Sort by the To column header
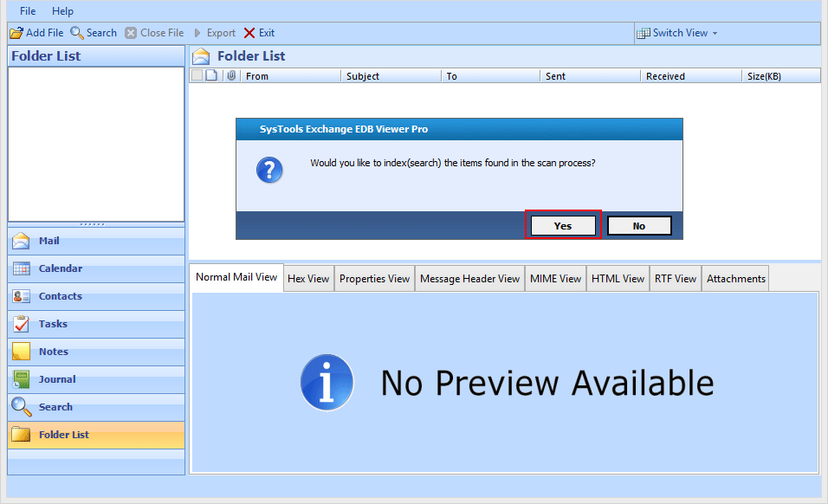The image size is (828, 504). click(x=490, y=76)
